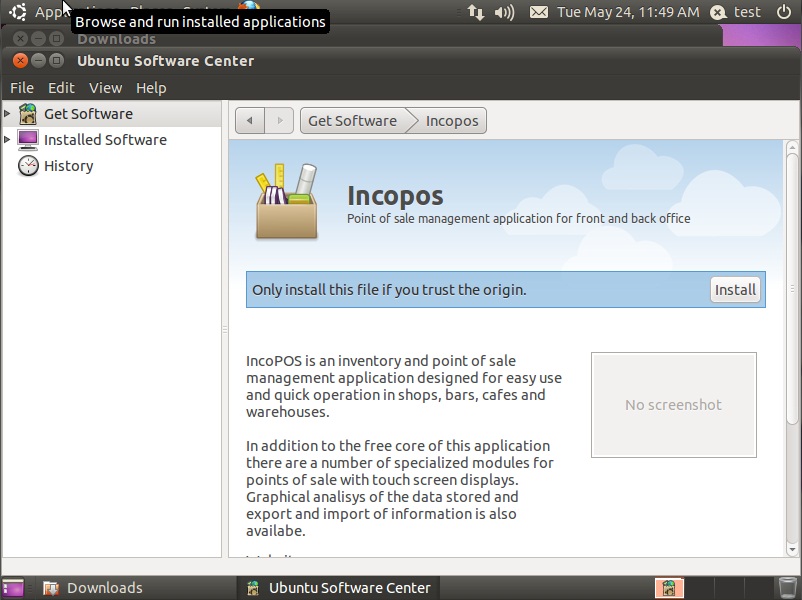Open the sound volume indicator
The width and height of the screenshot is (802, 600).
505,12
